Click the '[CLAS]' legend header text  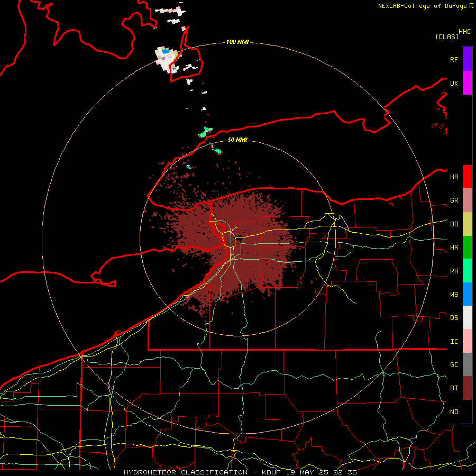pyautogui.click(x=447, y=37)
